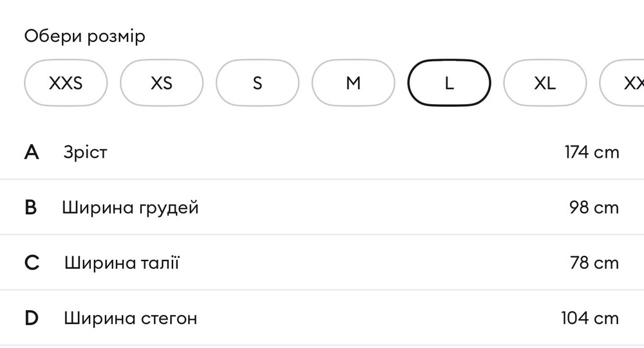Pick size S
This screenshot has height=348, width=644.
258,83
